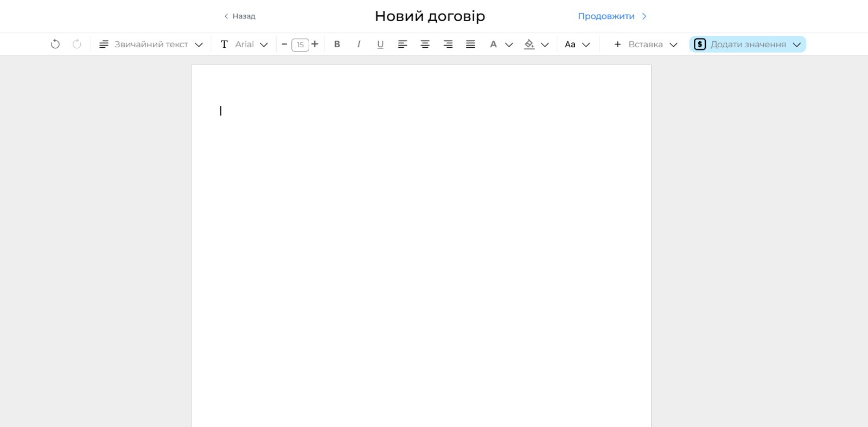Screen dimensions: 868x427
Task: Open the Додати значення menu
Action: (x=748, y=44)
